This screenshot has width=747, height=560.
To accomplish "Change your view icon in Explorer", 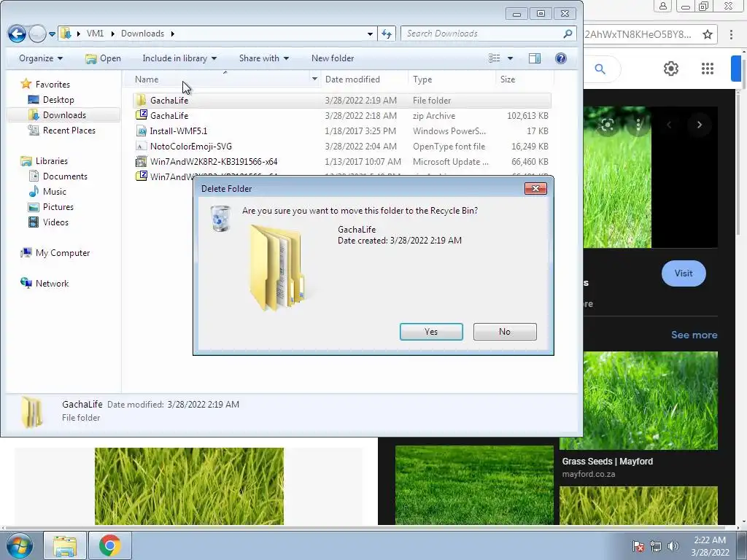I will 495,58.
